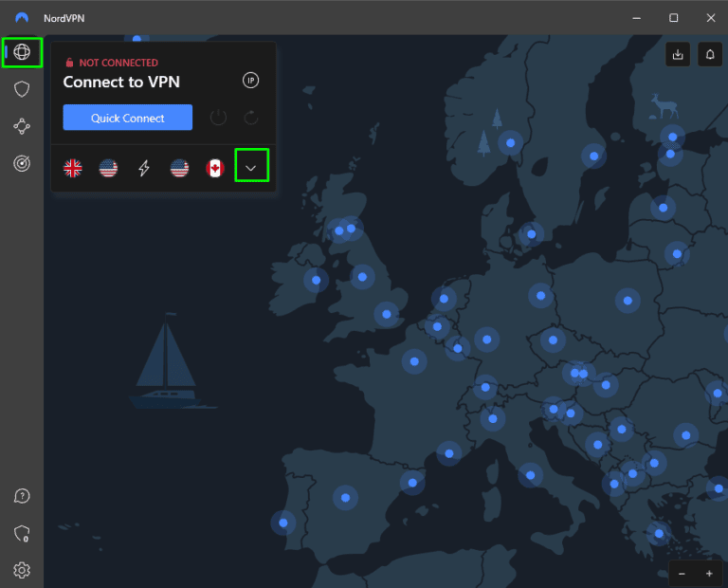Maximize the NordVPN window
This screenshot has width=728, height=588.
[674, 18]
